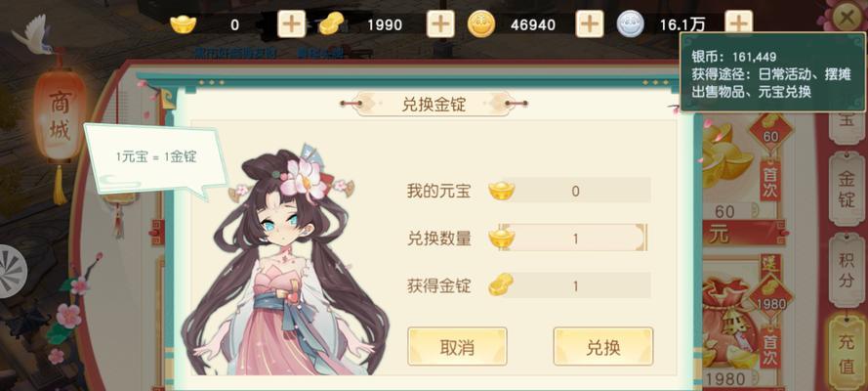Close the shop with the X button
Viewport: 868px width, 391px height.
847,18
